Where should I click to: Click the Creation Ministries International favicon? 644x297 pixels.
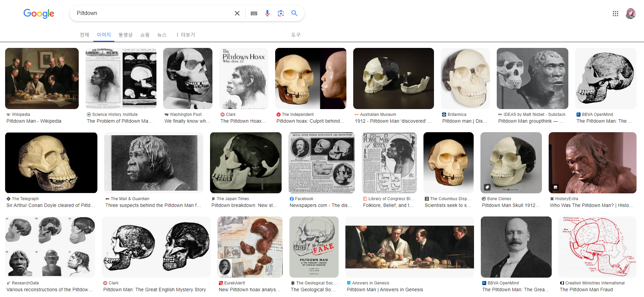coord(562,283)
